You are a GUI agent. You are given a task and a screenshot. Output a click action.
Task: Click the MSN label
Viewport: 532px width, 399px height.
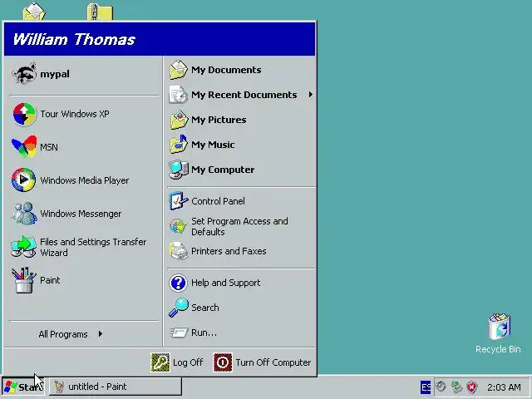(x=49, y=147)
